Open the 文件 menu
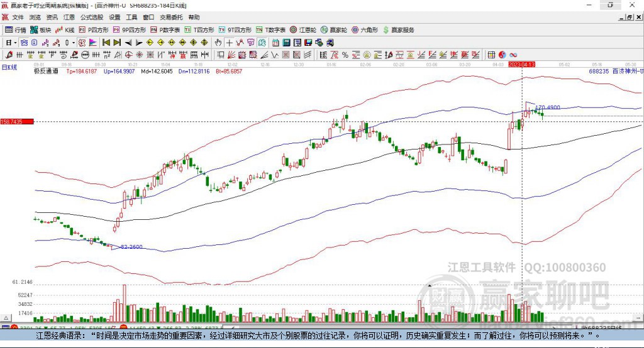644x348 pixels. pyautogui.click(x=18, y=17)
